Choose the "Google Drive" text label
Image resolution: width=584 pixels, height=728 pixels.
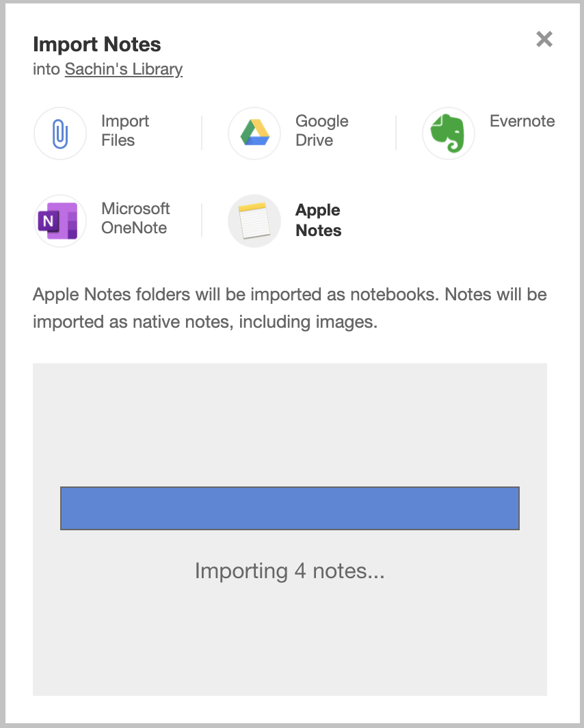tap(321, 131)
